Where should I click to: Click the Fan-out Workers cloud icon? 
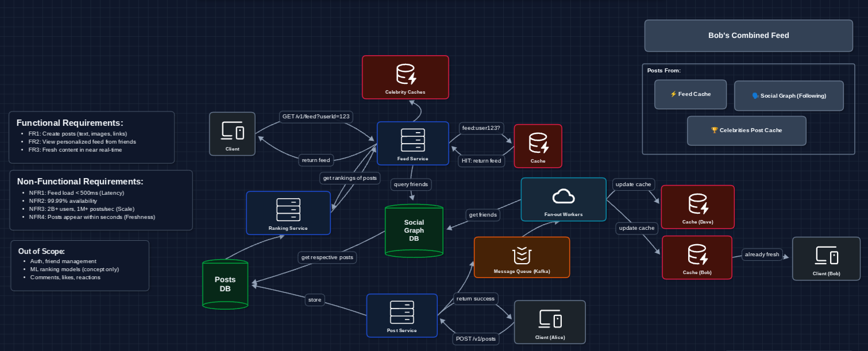point(563,196)
